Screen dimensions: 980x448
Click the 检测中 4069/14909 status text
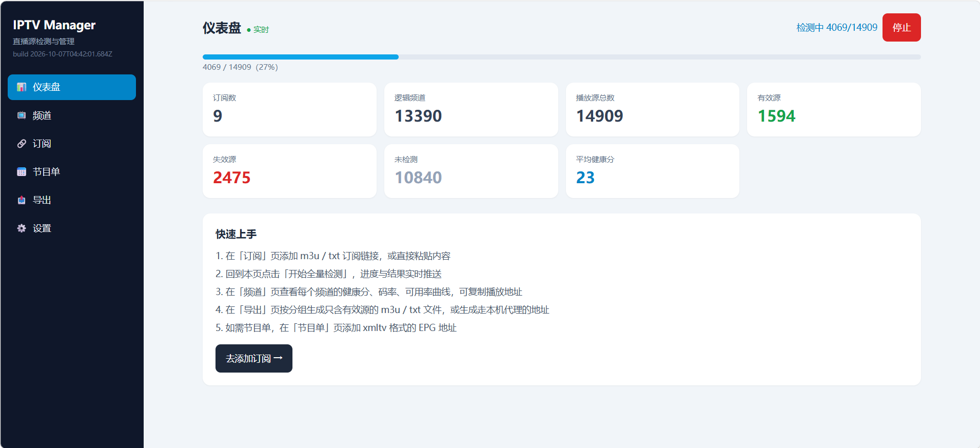coord(837,27)
